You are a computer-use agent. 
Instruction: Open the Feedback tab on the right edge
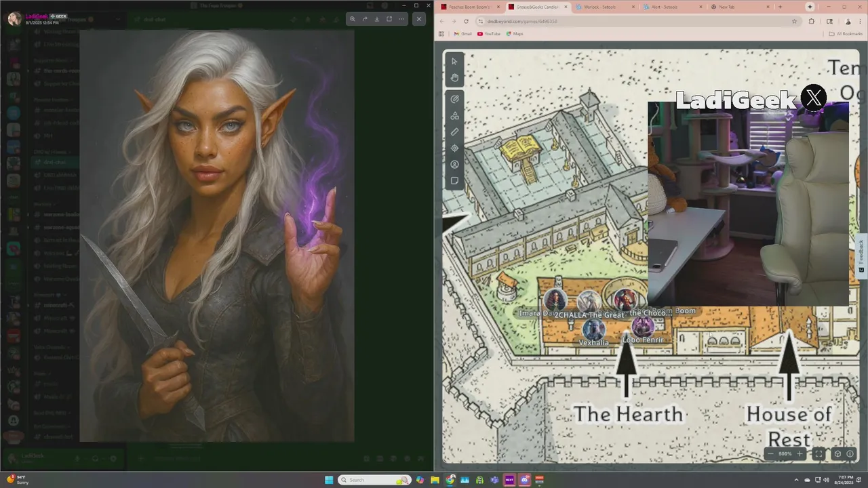click(861, 256)
